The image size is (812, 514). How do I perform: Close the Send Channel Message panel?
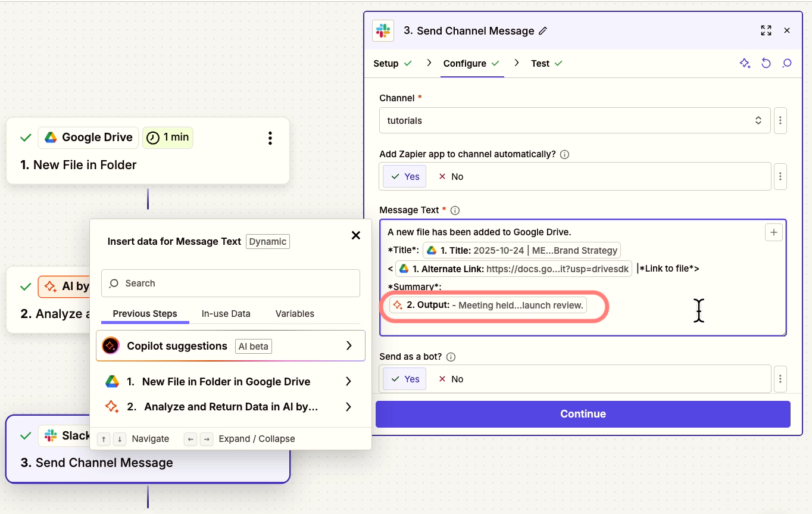coord(787,30)
